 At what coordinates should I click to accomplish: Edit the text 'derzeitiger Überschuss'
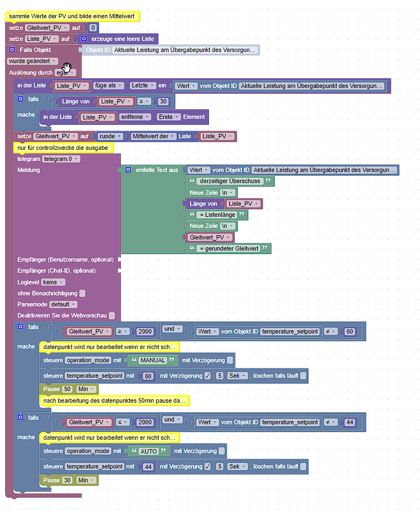[x=230, y=181]
